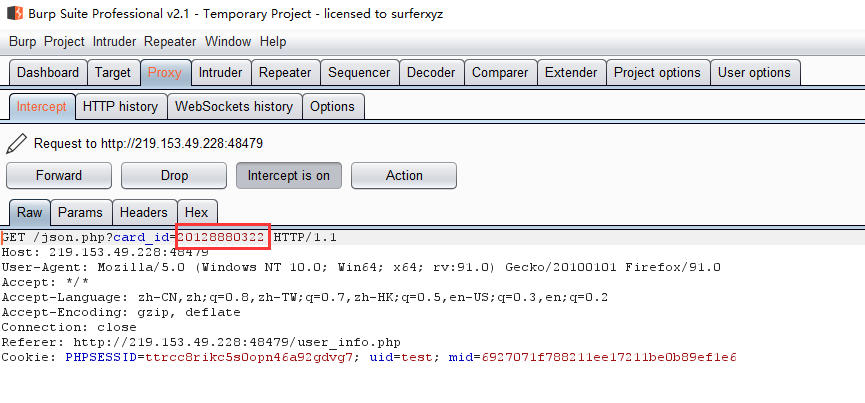Click the Referer header line
Screen dimensions: 865x403
tap(201, 342)
